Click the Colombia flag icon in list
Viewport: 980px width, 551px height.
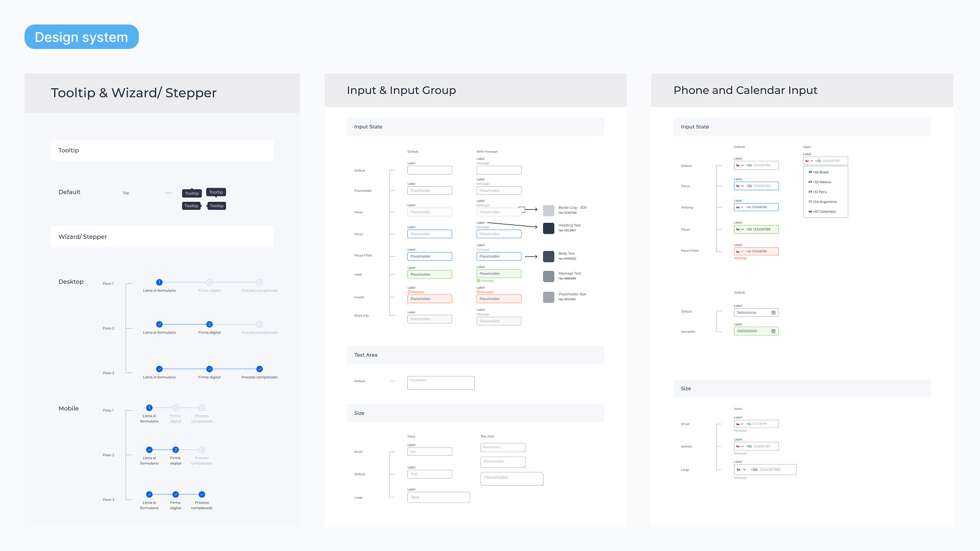tap(810, 211)
